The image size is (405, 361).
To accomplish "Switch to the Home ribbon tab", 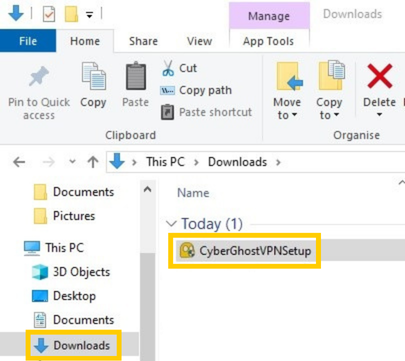I will [85, 41].
